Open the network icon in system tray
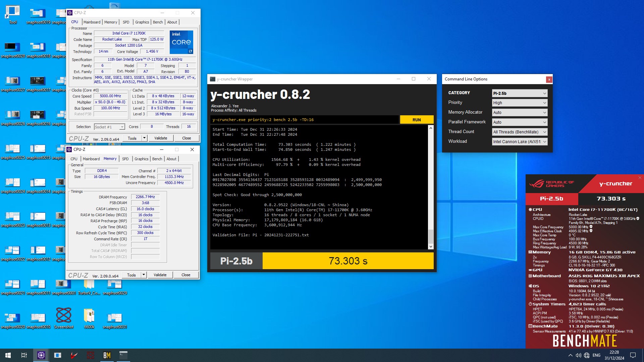This screenshot has width=644, height=362. coord(587,355)
